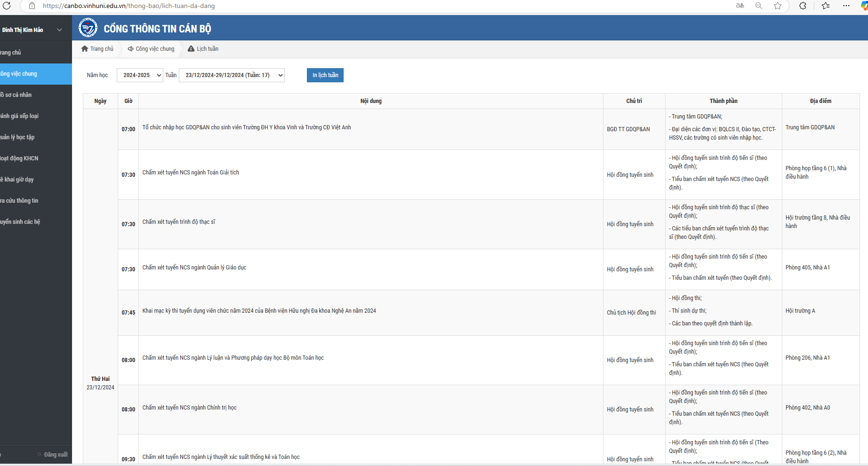
Task: Expand user menu chevron next to Đinh Thị Kim Hảo
Action: [60, 30]
